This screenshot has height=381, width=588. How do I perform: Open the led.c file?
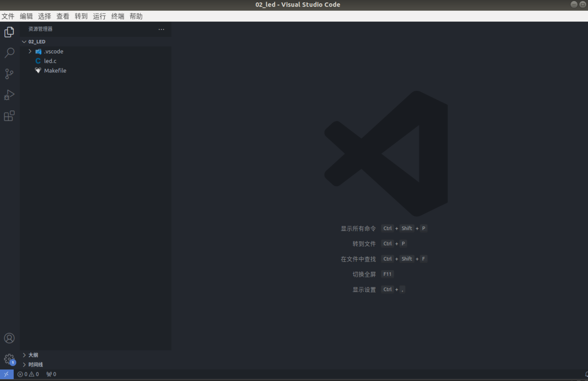coord(50,61)
